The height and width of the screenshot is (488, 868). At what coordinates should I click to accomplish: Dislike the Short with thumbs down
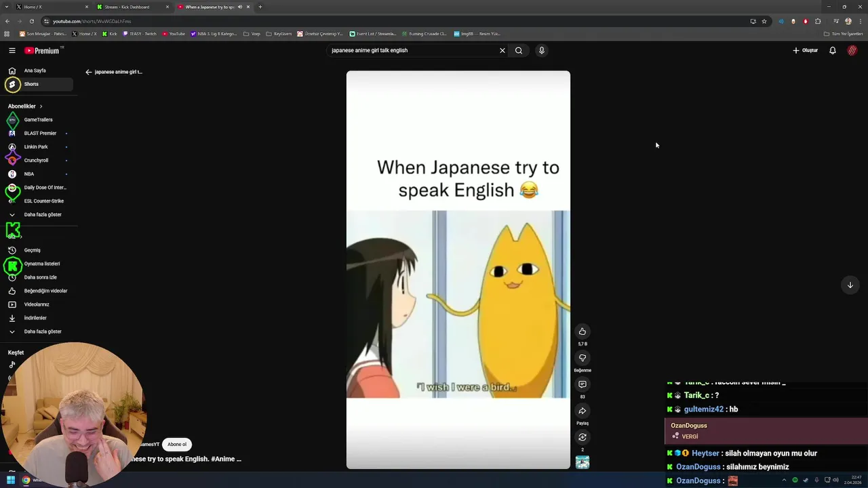pos(582,358)
